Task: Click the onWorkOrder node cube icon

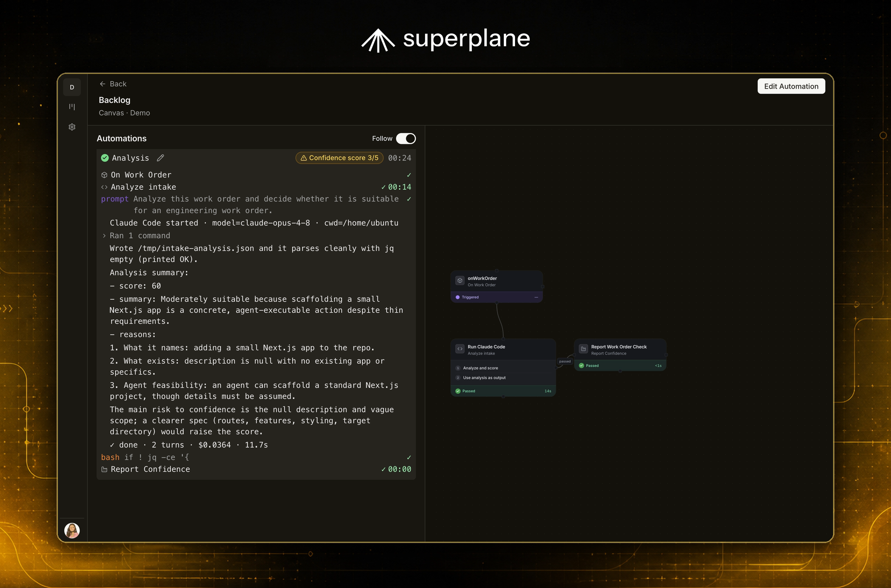Action: coord(460,281)
